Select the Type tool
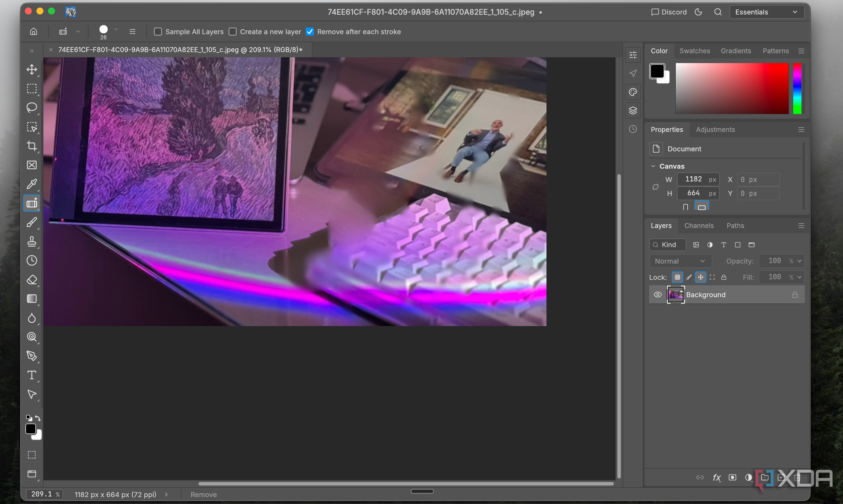 tap(32, 375)
